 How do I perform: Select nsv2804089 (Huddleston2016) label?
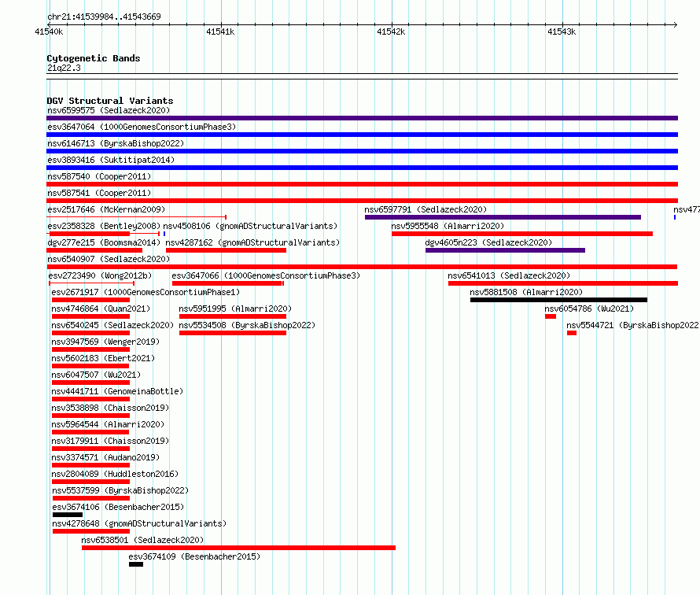point(115,474)
